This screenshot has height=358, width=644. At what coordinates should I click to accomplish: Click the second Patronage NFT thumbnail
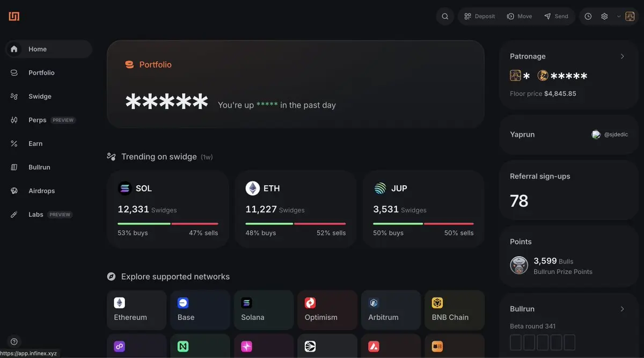click(x=543, y=76)
